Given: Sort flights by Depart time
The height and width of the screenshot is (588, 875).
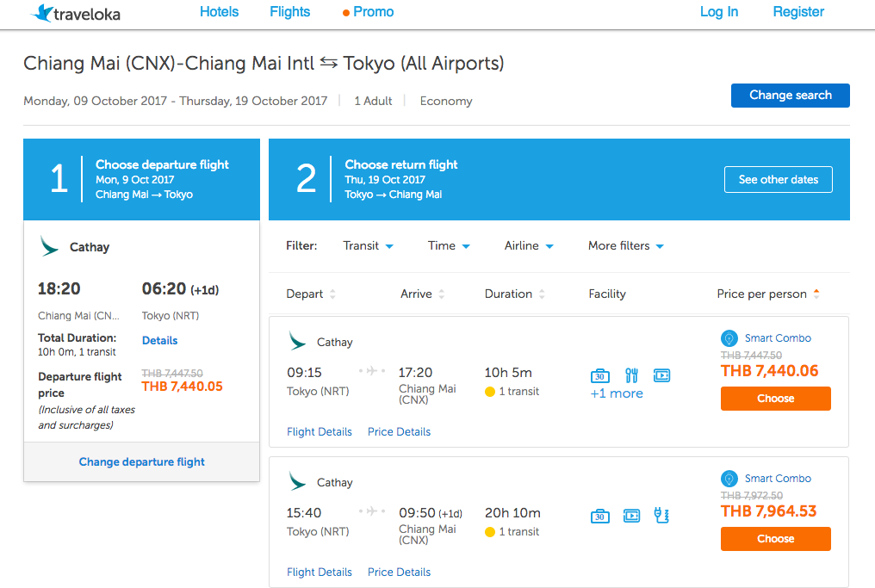Looking at the screenshot, I should [x=311, y=294].
